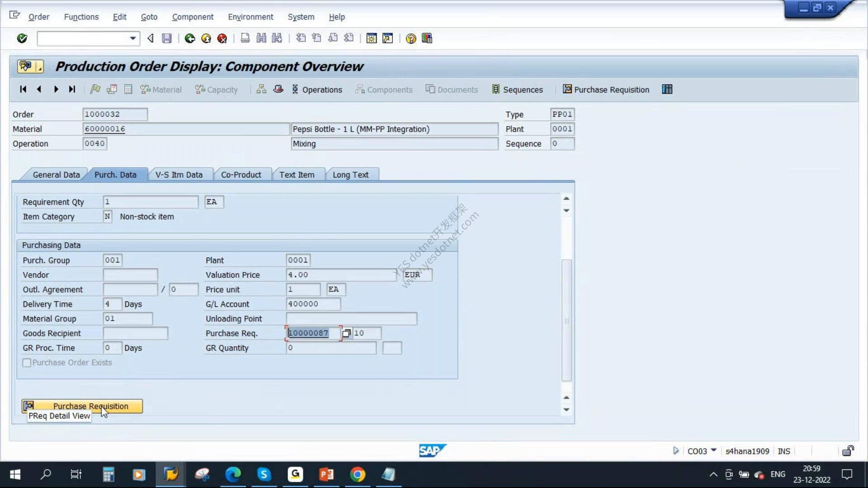Viewport: 868px width, 488px height.
Task: Click the vertical scrollbar thumb in Purch. Data
Action: point(566,320)
